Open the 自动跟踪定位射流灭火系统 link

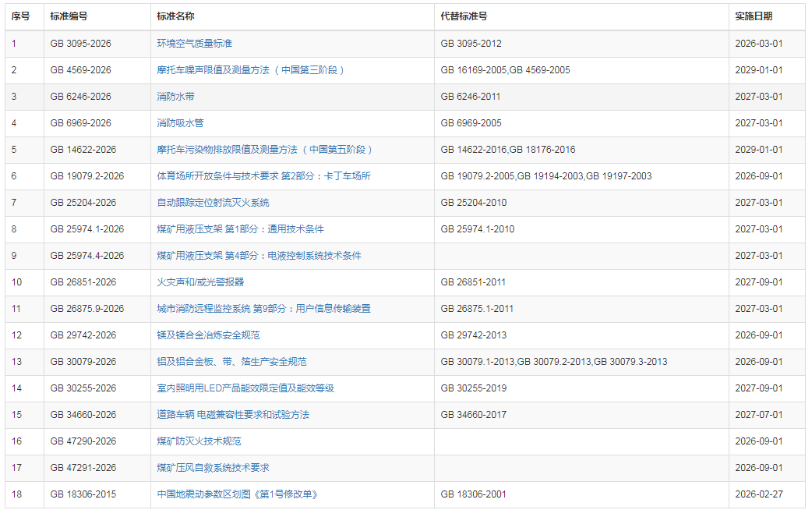(207, 203)
